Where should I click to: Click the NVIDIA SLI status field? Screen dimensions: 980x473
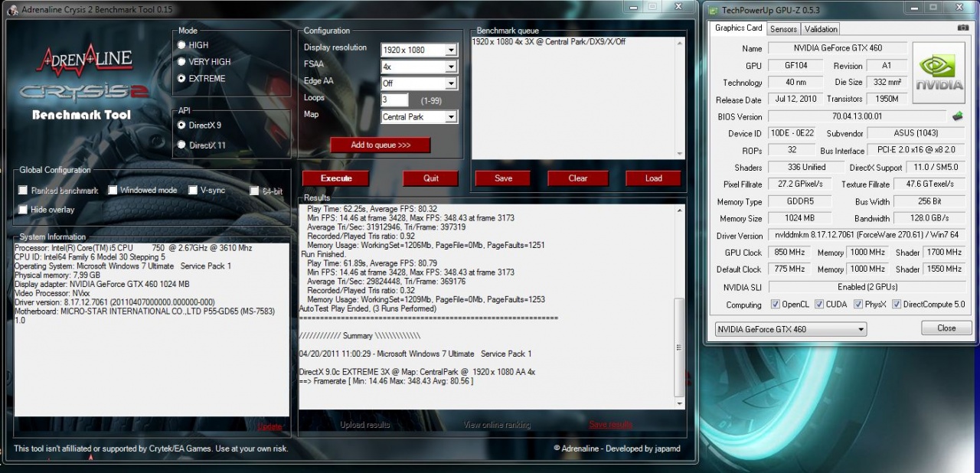click(866, 286)
